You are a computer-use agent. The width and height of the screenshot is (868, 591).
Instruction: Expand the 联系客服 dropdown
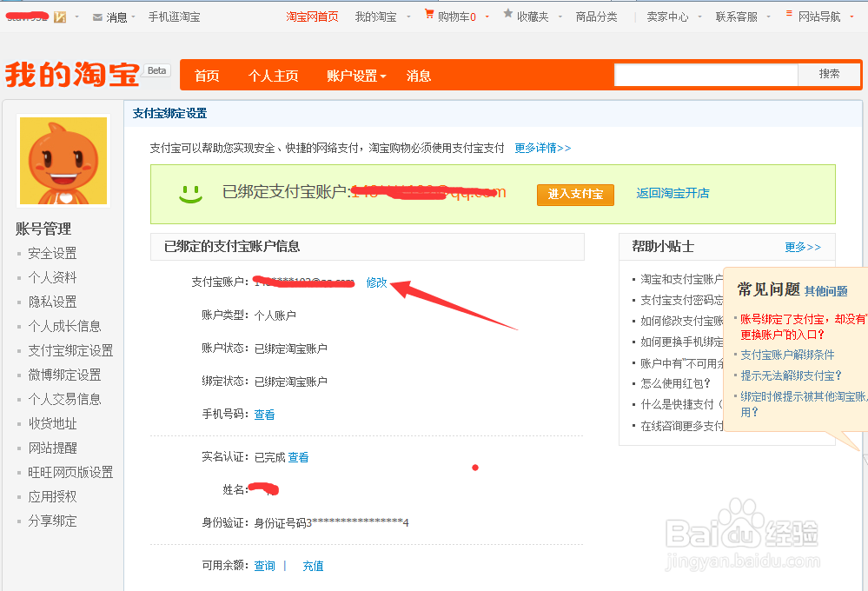(768, 17)
